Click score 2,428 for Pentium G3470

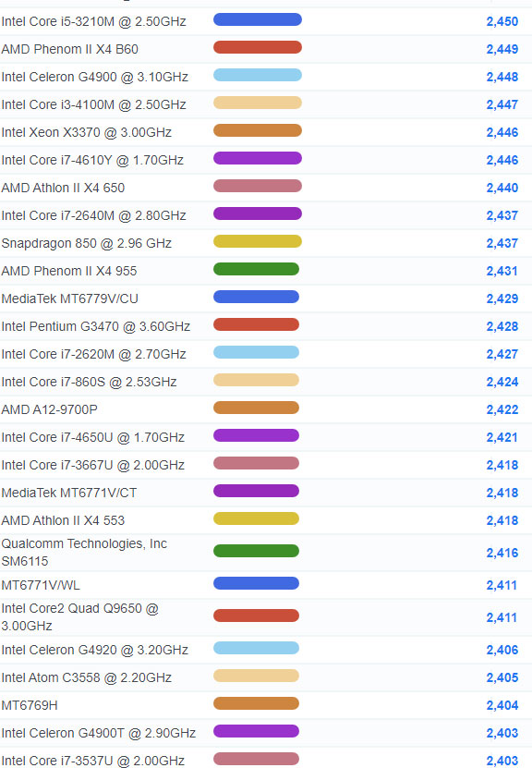pos(502,326)
